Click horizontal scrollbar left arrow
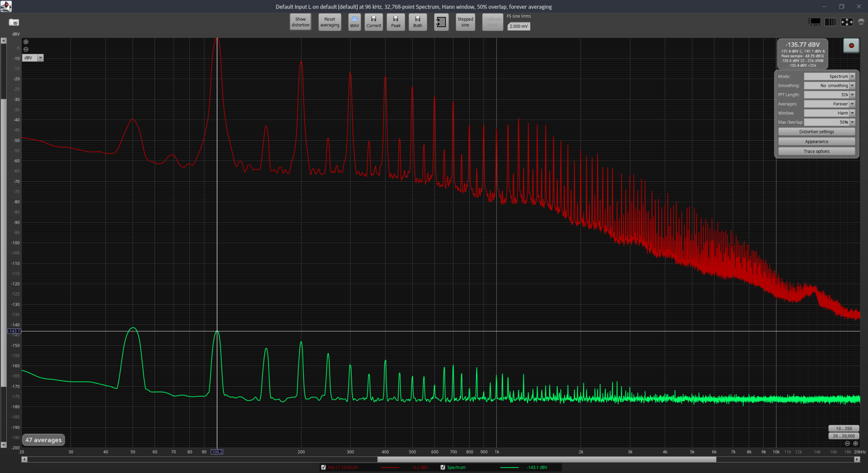Screen dimensions: 868x473 24,459
